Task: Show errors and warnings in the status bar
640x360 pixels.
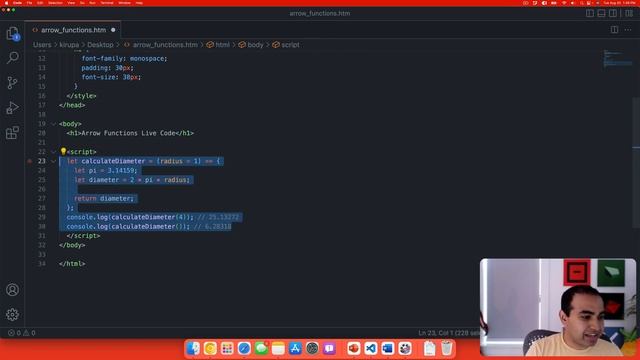Action: 22,333
